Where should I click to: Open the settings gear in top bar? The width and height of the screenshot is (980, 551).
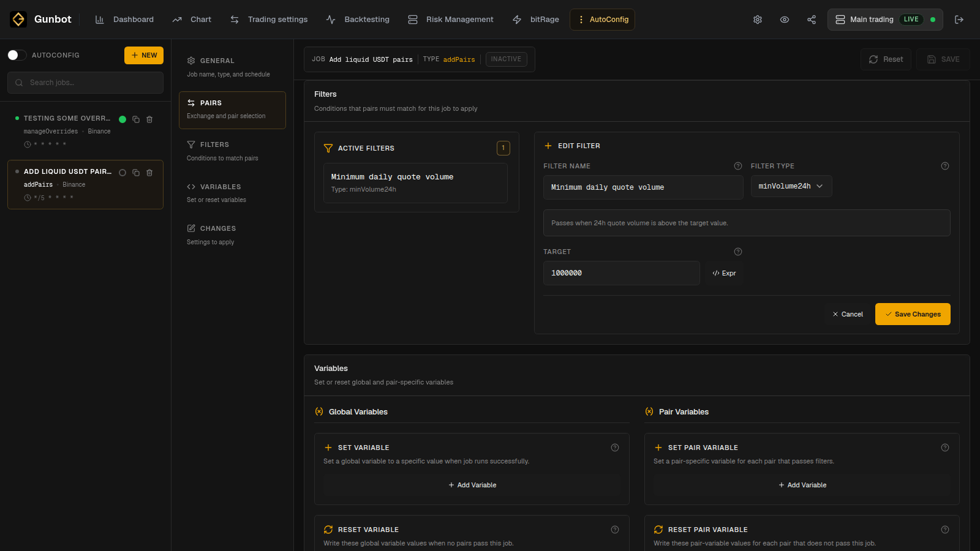click(x=758, y=20)
